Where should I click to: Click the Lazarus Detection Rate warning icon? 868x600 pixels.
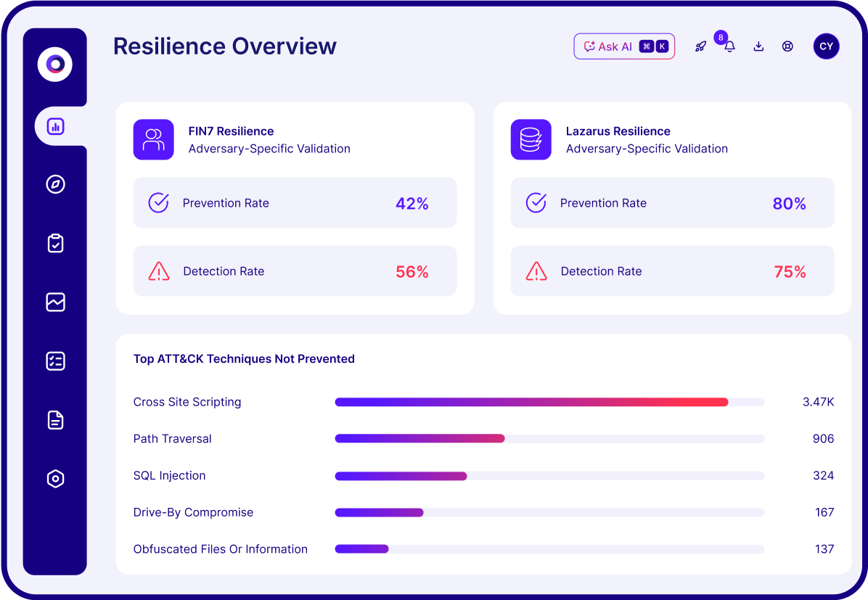tap(536, 271)
